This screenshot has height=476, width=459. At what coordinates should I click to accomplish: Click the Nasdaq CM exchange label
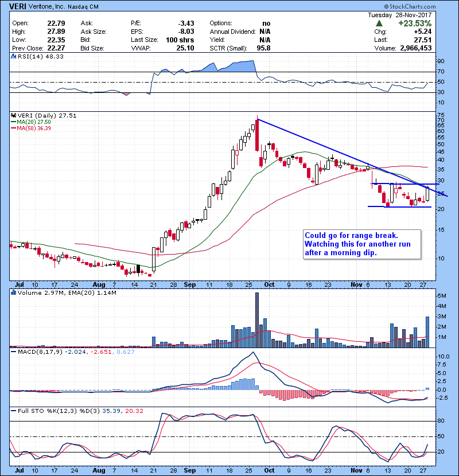83,7
